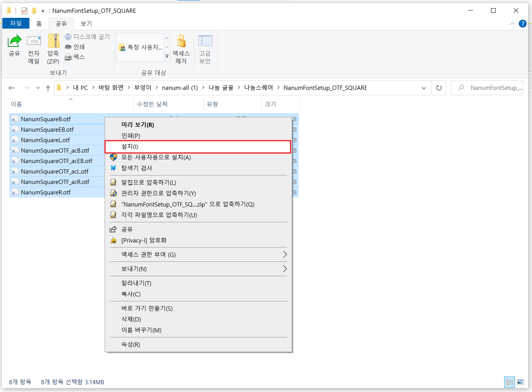Sort by 유형 column header

coord(232,104)
